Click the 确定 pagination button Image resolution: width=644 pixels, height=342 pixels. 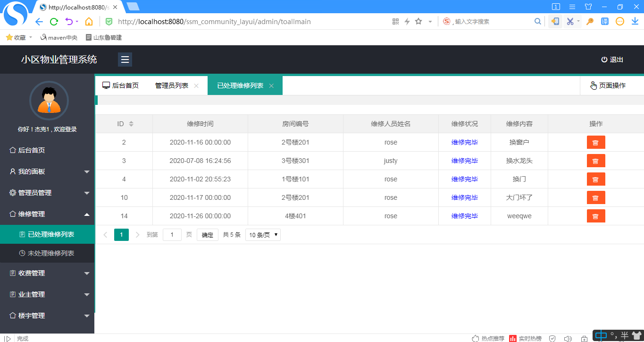pyautogui.click(x=208, y=235)
